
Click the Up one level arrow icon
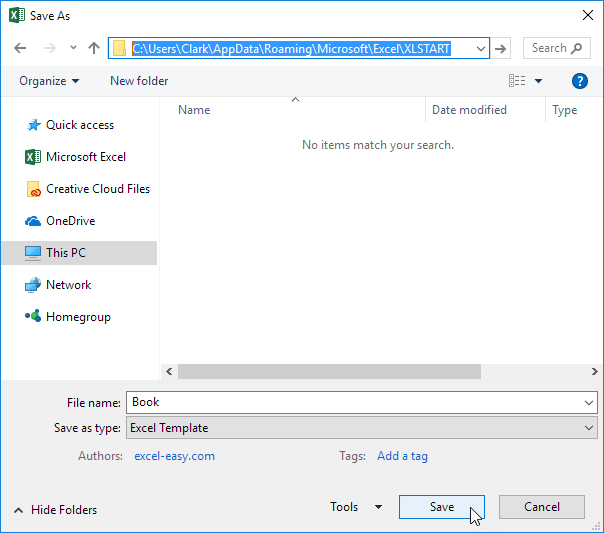point(94,48)
